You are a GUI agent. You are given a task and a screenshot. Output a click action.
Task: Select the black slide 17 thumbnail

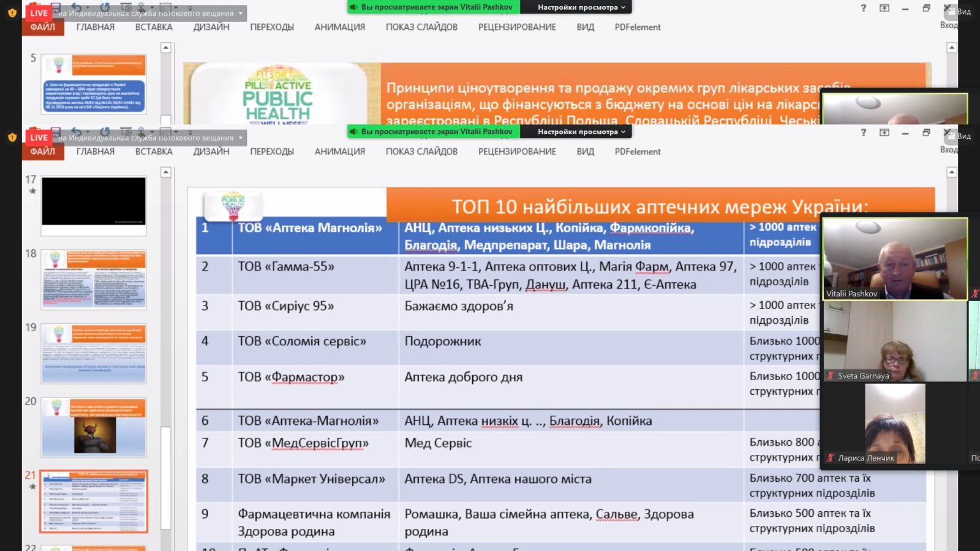point(94,205)
